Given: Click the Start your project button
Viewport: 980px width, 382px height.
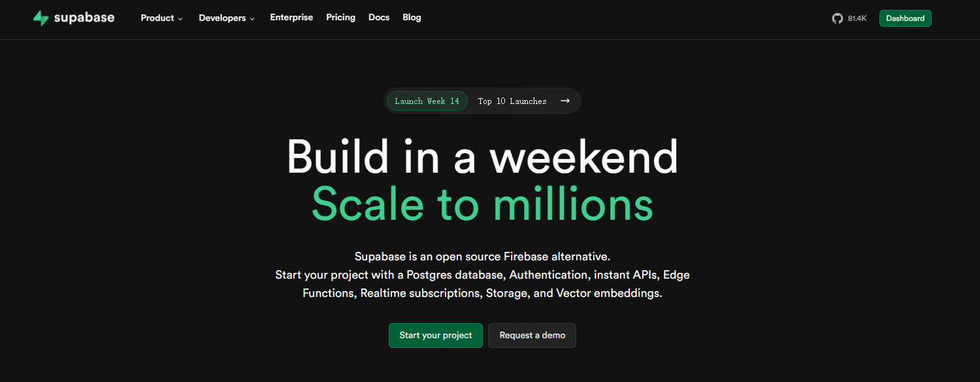Looking at the screenshot, I should [436, 336].
